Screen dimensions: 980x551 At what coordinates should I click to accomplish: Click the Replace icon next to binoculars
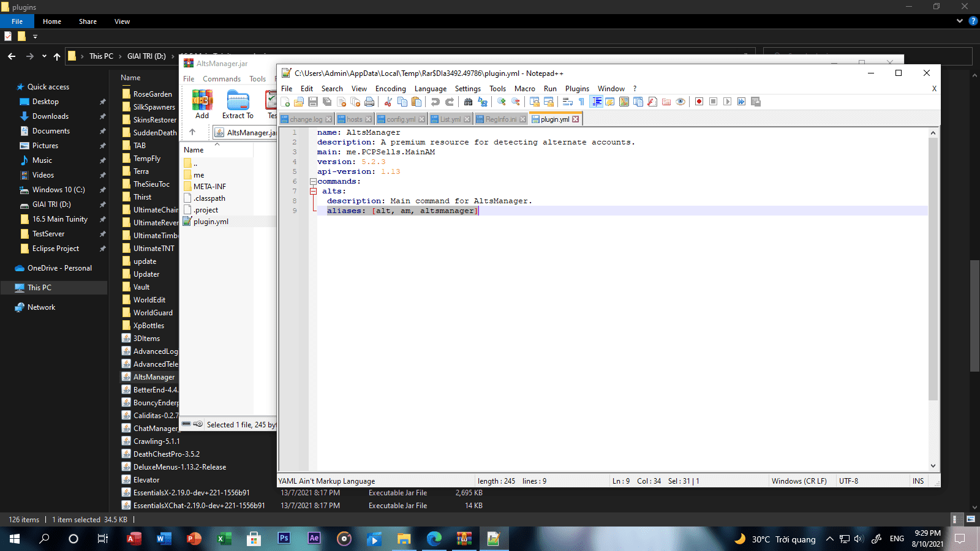click(x=483, y=102)
